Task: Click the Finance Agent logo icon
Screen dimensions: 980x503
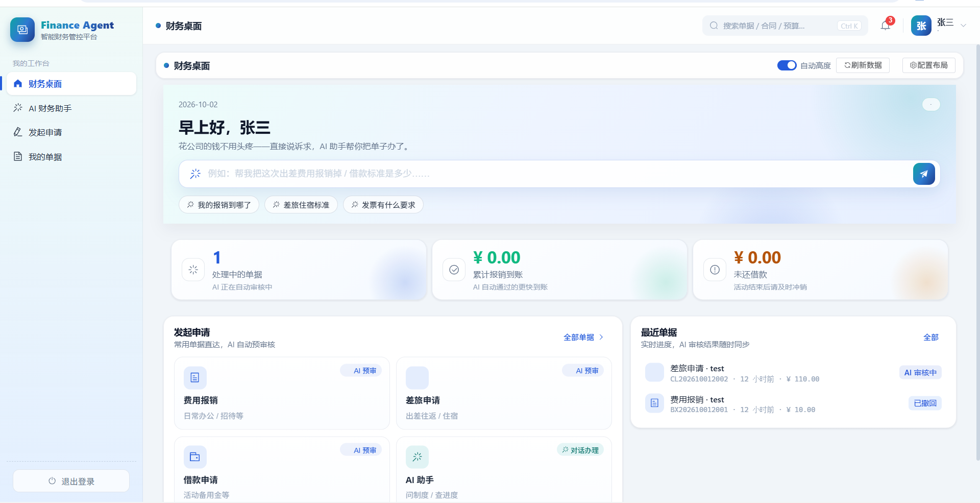Action: 22,30
